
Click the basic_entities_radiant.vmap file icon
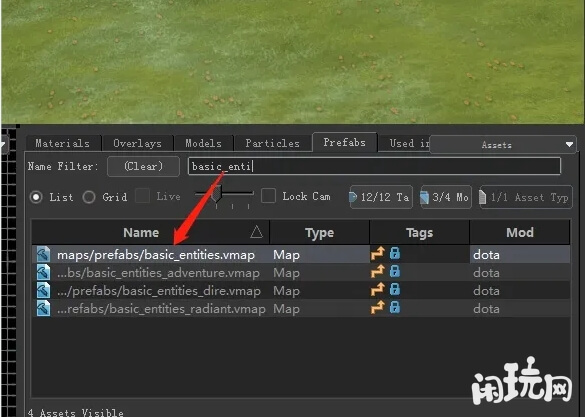43,308
